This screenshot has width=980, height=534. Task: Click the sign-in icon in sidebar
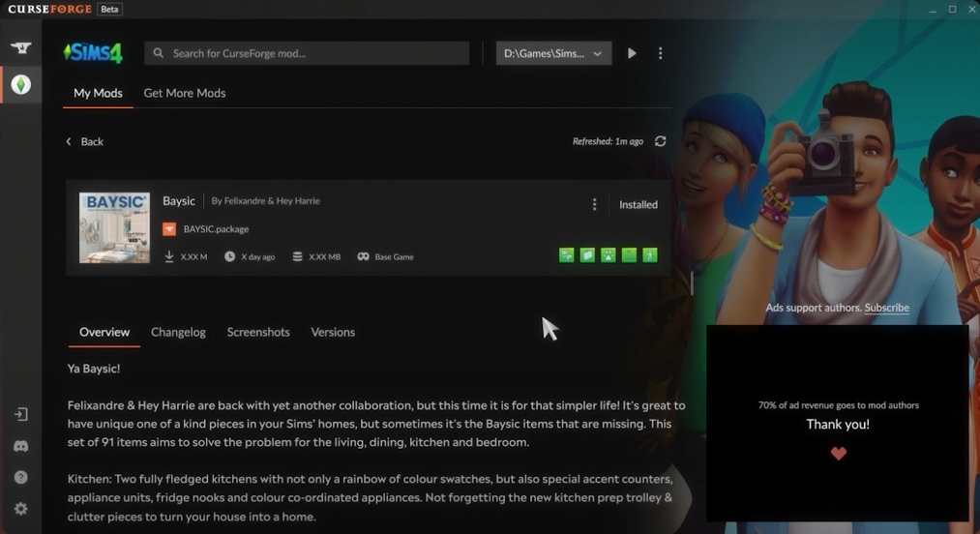coord(20,414)
